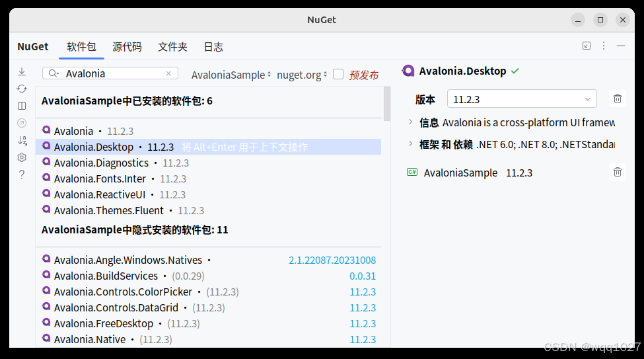Viewport: 644px width, 359px height.
Task: Maximize the NuGet window
Action: (x=600, y=20)
